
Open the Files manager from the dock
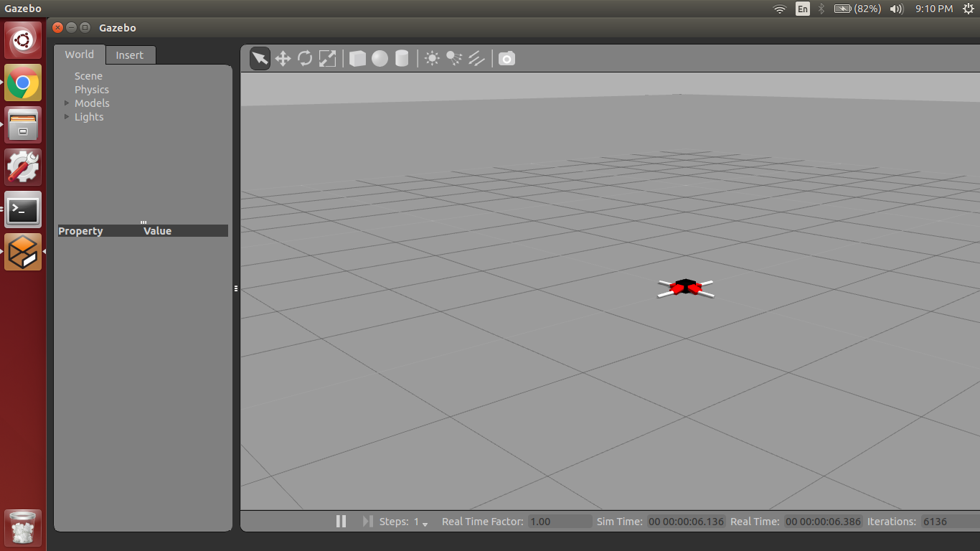point(23,125)
